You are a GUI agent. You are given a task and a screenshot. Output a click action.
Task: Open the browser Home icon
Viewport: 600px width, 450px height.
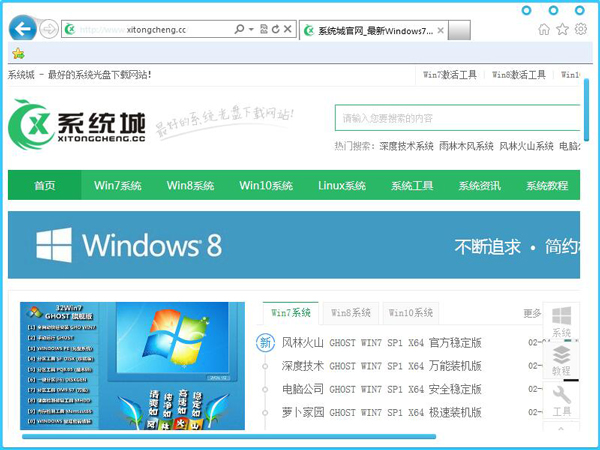click(x=544, y=29)
